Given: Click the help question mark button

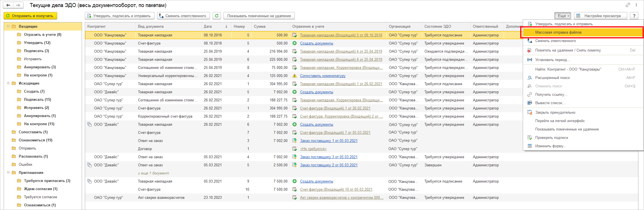Looking at the screenshot, I should pyautogui.click(x=634, y=16).
